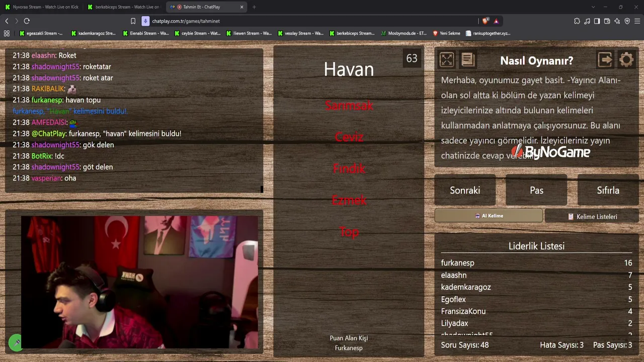Image resolution: width=644 pixels, height=362 pixels.
Task: Click the "Soru Sayısı: 48" counter
Action: pyautogui.click(x=465, y=345)
